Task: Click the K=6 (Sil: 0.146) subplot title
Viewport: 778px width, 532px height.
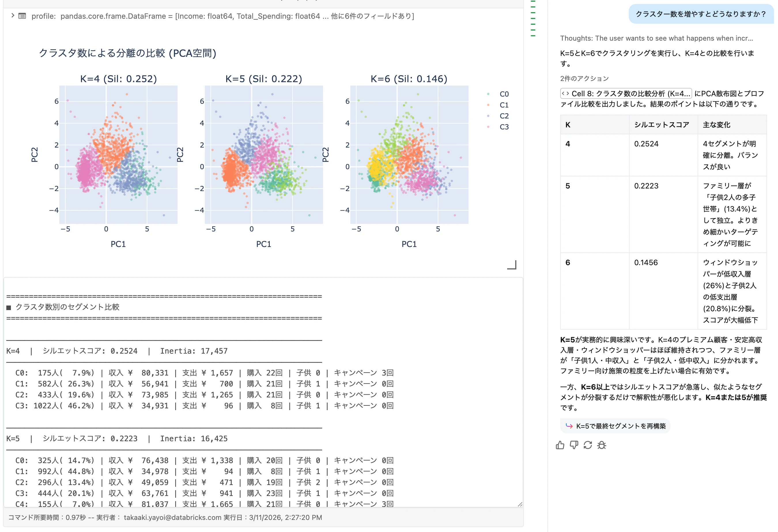Action: click(409, 79)
